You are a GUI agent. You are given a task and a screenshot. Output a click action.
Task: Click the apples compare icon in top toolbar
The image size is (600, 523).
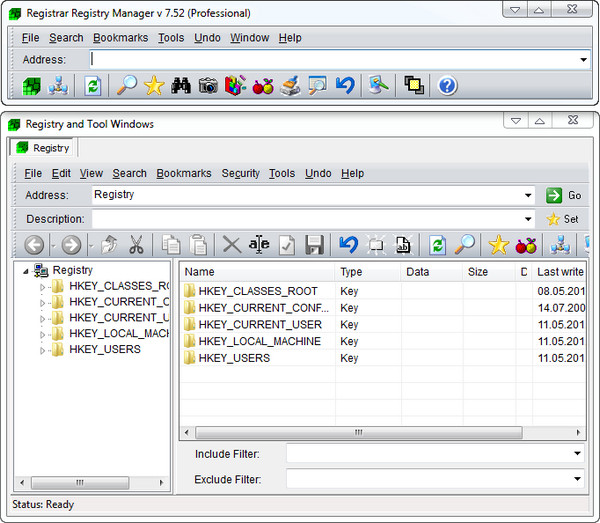coord(263,86)
